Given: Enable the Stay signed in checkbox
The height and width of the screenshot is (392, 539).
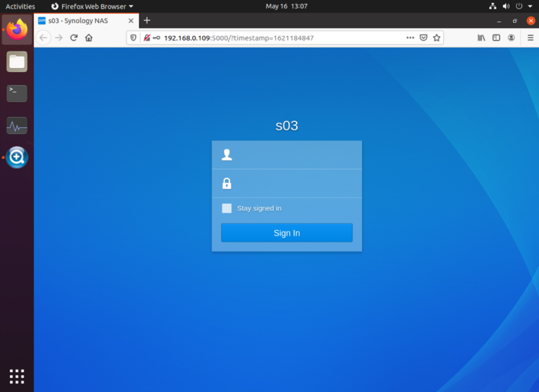Looking at the screenshot, I should [226, 208].
